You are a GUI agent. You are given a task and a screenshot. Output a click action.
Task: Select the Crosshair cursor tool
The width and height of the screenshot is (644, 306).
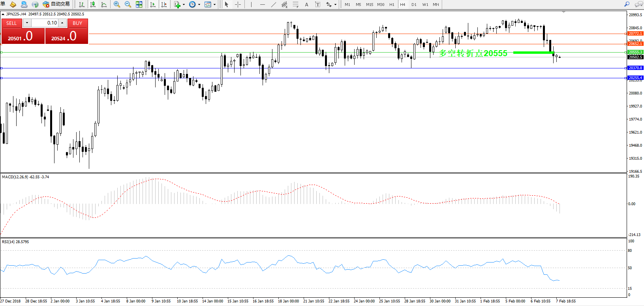pyautogui.click(x=238, y=4)
